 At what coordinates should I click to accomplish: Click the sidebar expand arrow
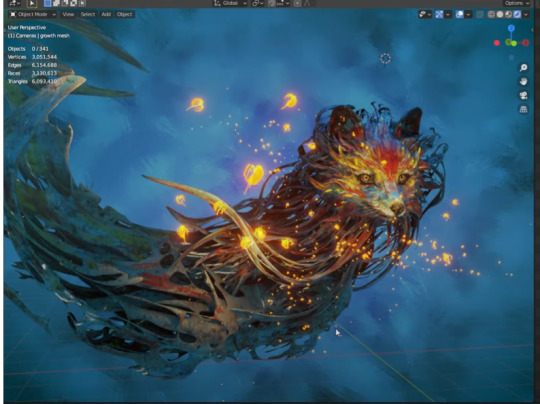532,30
